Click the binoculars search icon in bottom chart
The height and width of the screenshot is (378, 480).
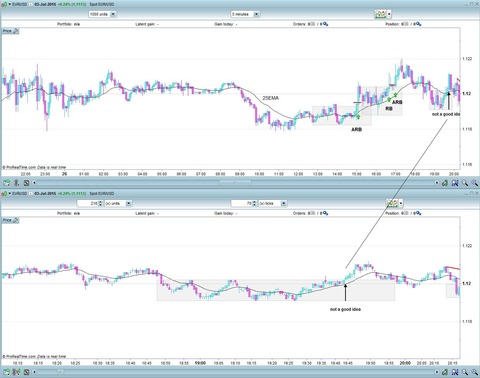coord(455,372)
